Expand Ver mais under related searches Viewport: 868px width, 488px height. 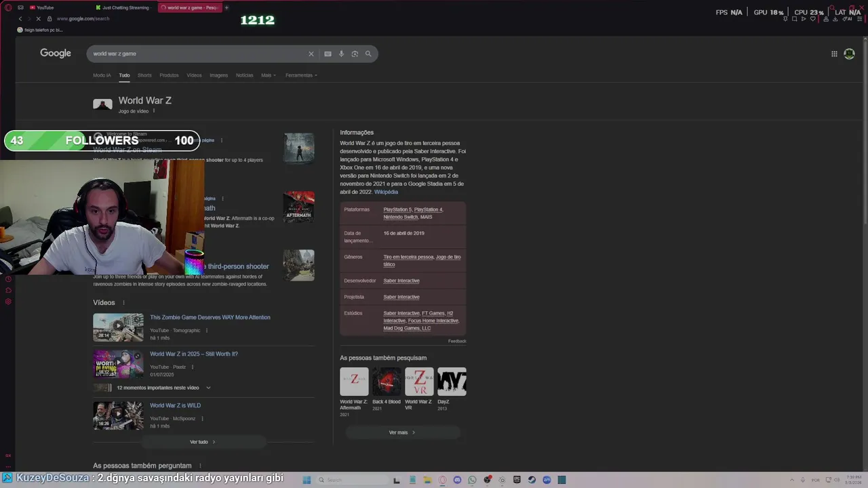point(402,432)
